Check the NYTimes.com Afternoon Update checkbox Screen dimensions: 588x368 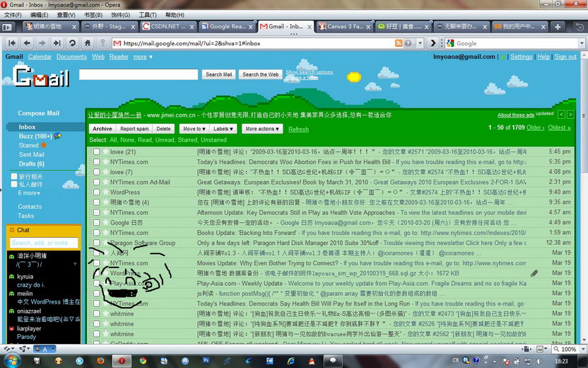pos(96,212)
